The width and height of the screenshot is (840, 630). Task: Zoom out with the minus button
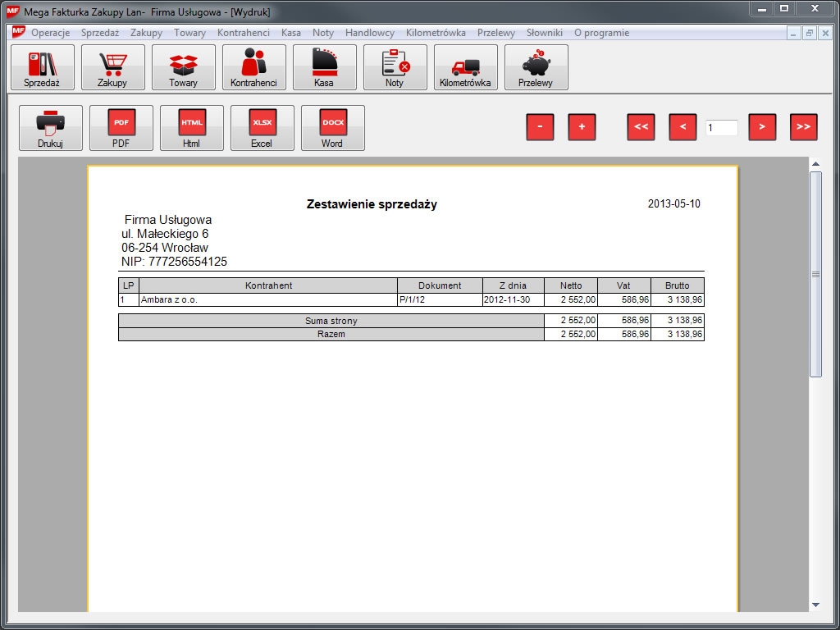[x=540, y=127]
